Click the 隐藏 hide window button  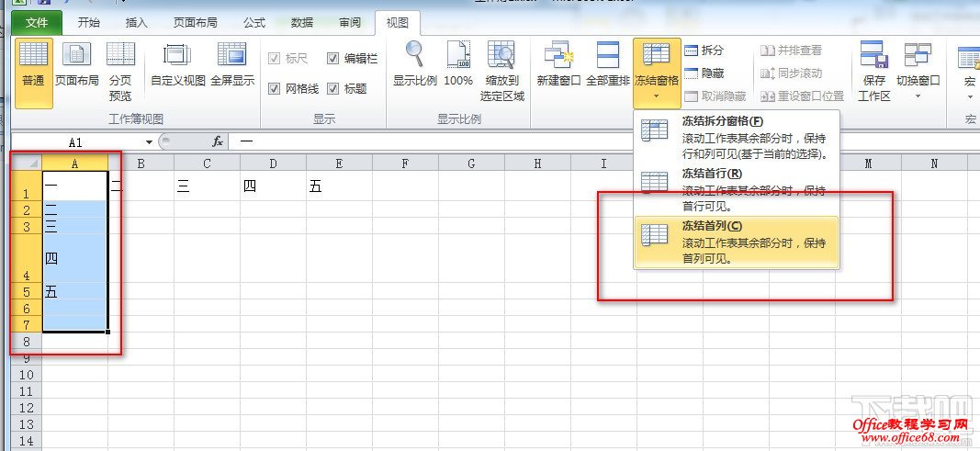(x=704, y=73)
